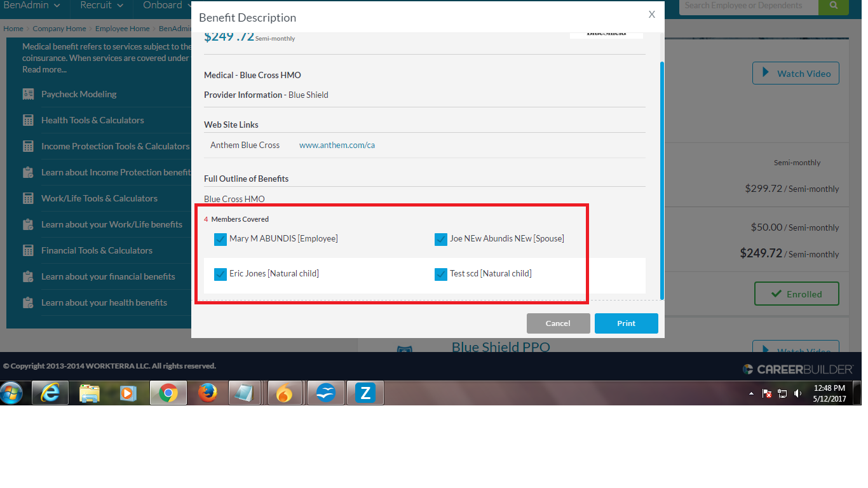Go to Company Home breadcrumb
868x488 pixels.
(59, 29)
